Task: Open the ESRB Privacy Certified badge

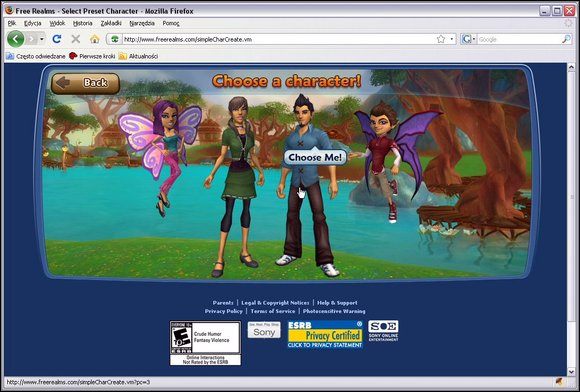Action: (x=325, y=335)
